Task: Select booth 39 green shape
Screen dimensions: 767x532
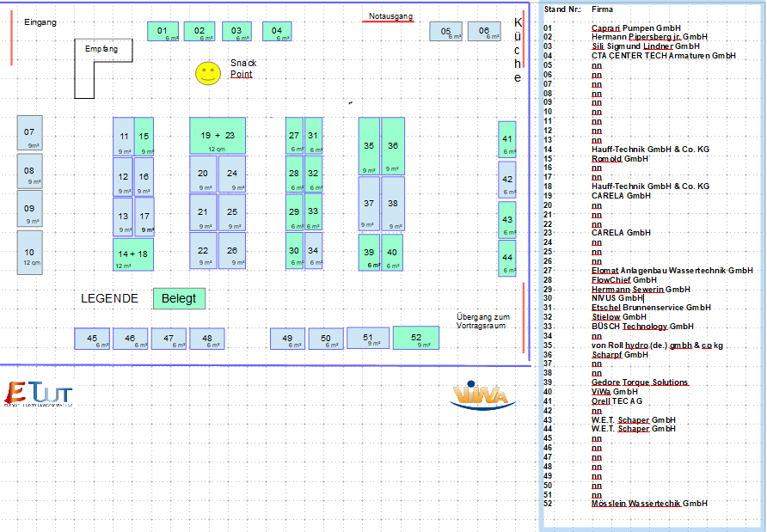Action: [x=369, y=253]
